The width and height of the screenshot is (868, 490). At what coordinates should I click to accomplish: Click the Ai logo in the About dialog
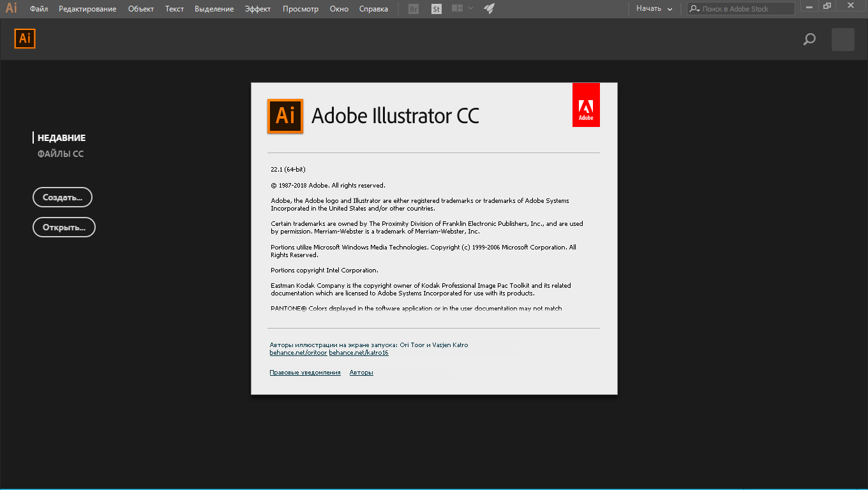tap(285, 116)
